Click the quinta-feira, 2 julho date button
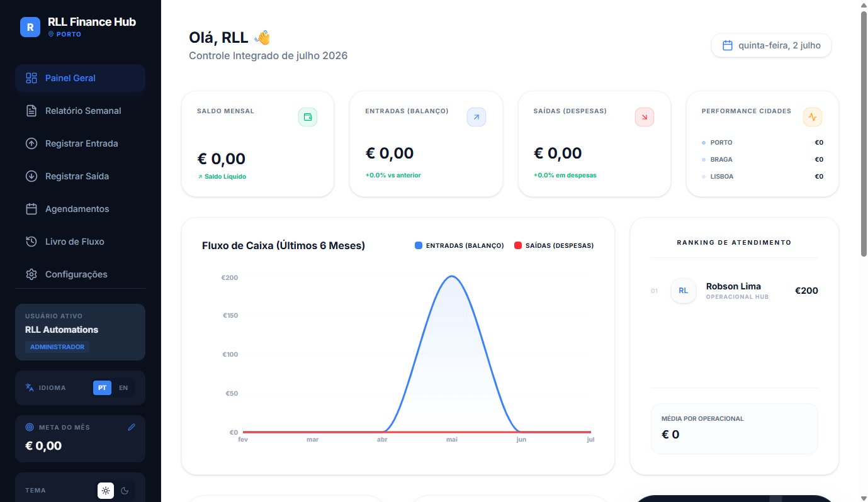Screen dimensions: 868x502 (x=771, y=45)
